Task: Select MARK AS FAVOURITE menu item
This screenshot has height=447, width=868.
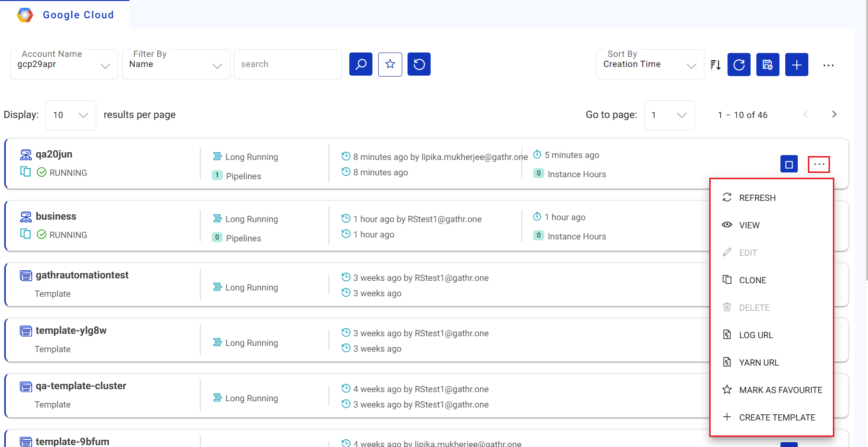Action: click(x=780, y=390)
